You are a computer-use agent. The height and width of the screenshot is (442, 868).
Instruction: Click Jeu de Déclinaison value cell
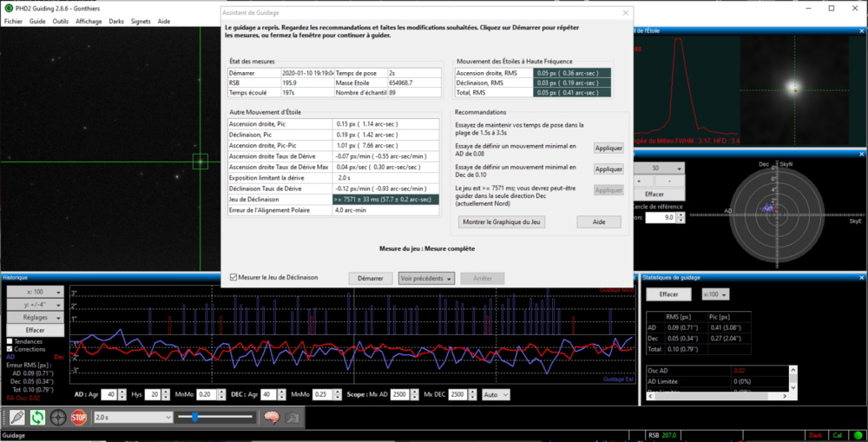click(x=386, y=200)
